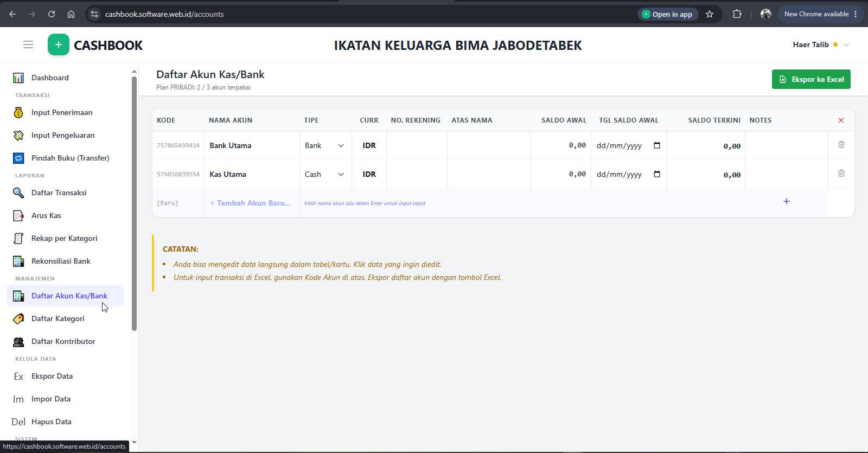Go to Input Pengeluaran page
This screenshot has width=868, height=453.
point(65,135)
